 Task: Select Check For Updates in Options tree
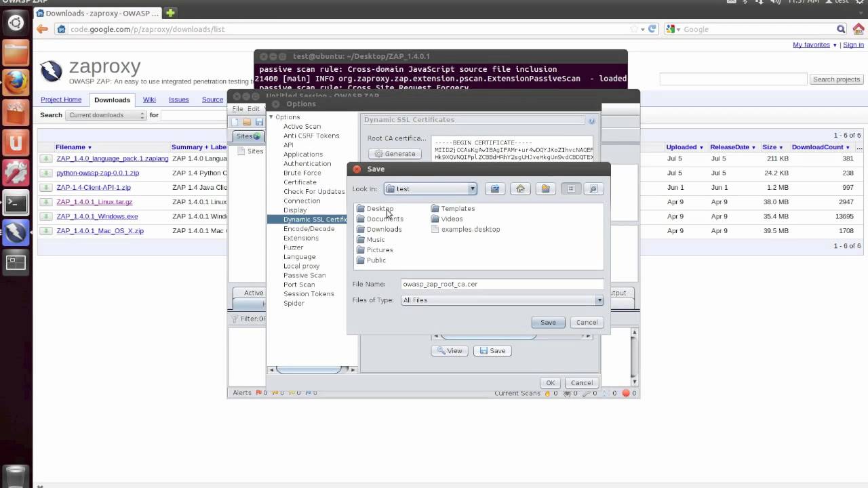[x=314, y=192]
